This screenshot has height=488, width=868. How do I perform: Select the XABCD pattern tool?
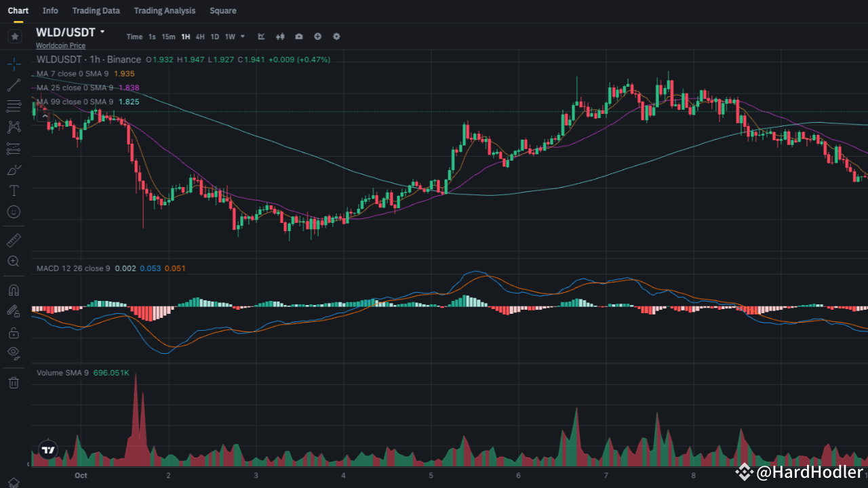click(14, 127)
